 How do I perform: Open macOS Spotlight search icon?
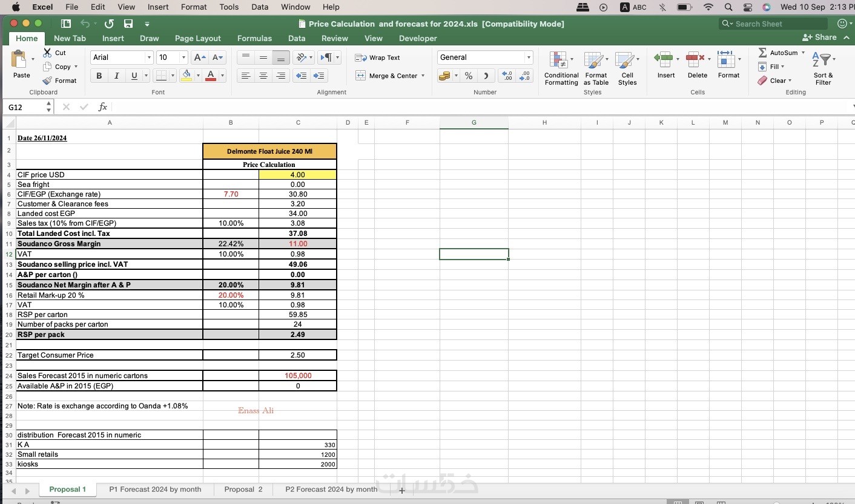(728, 7)
